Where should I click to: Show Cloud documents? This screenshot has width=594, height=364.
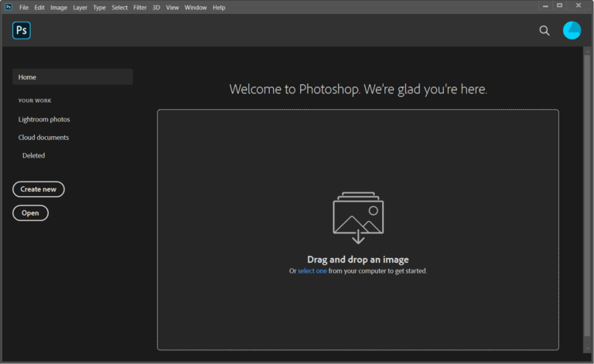[x=43, y=138]
